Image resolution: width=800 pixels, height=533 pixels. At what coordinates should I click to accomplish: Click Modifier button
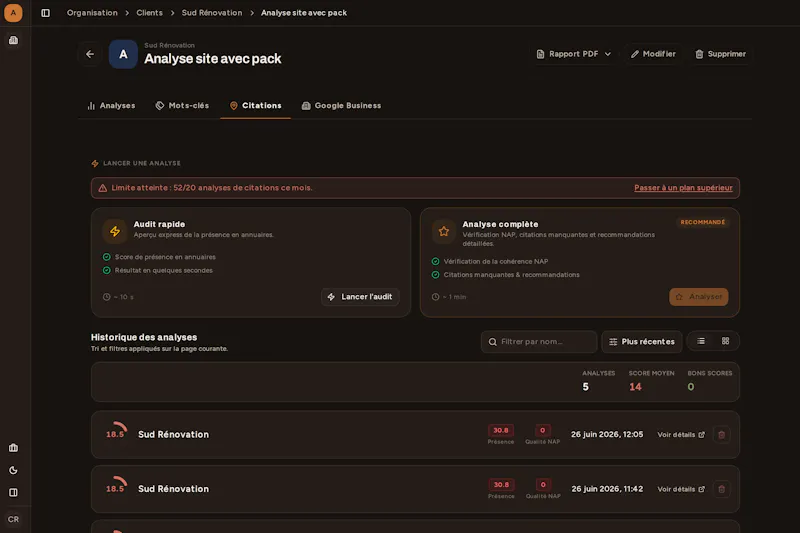coord(653,54)
